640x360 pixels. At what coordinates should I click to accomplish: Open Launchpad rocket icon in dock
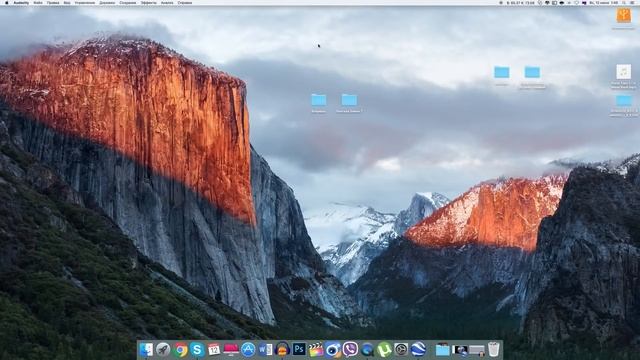click(x=163, y=349)
